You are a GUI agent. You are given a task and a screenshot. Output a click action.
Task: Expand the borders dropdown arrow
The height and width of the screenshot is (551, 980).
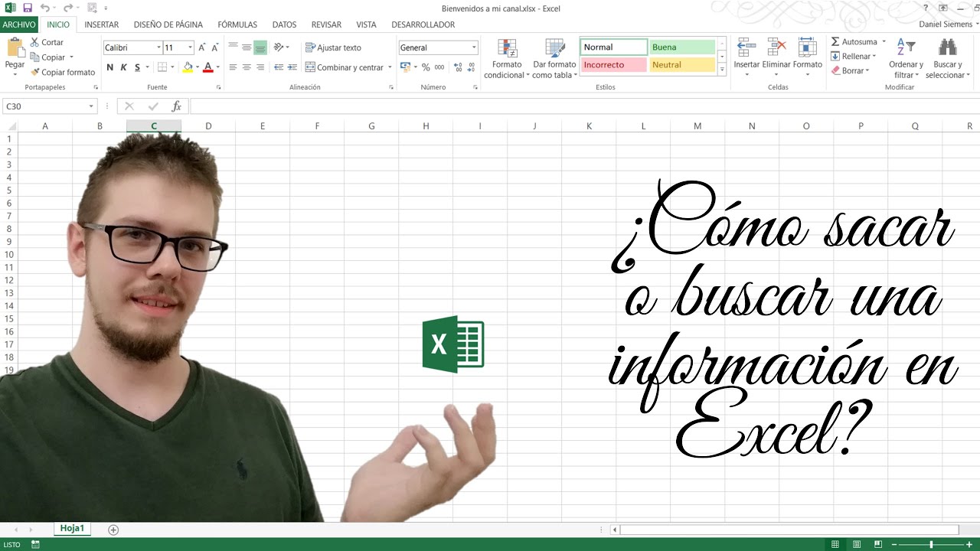point(173,67)
